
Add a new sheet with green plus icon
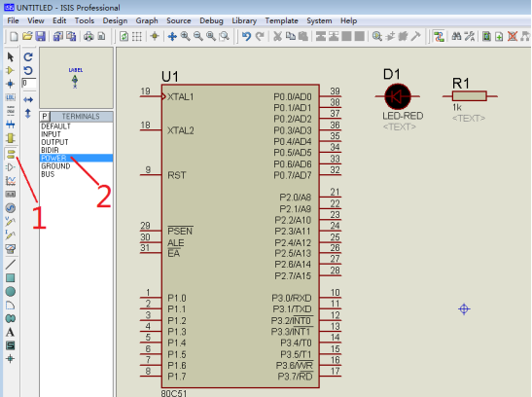coord(499,36)
